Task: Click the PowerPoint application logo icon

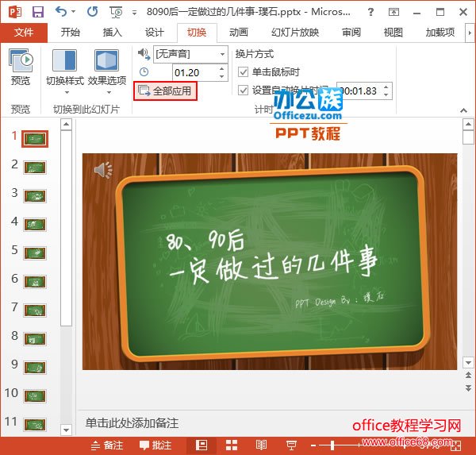Action: (x=14, y=12)
